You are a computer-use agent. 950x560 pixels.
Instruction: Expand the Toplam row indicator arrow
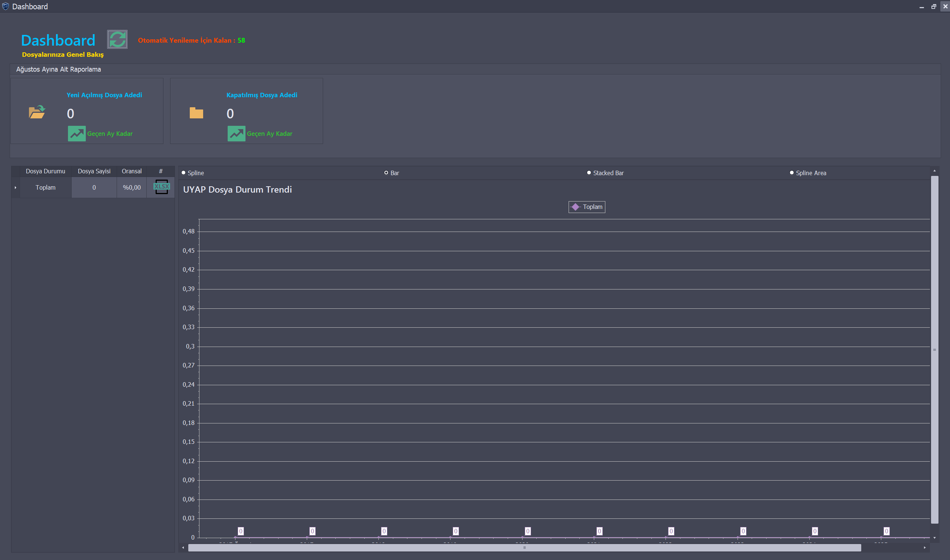pyautogui.click(x=16, y=187)
